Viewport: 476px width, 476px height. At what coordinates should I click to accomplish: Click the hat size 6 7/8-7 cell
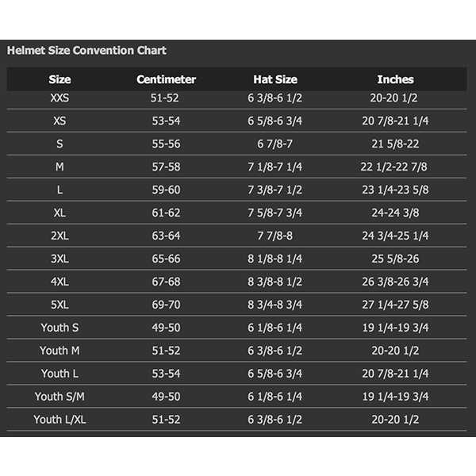tap(275, 144)
